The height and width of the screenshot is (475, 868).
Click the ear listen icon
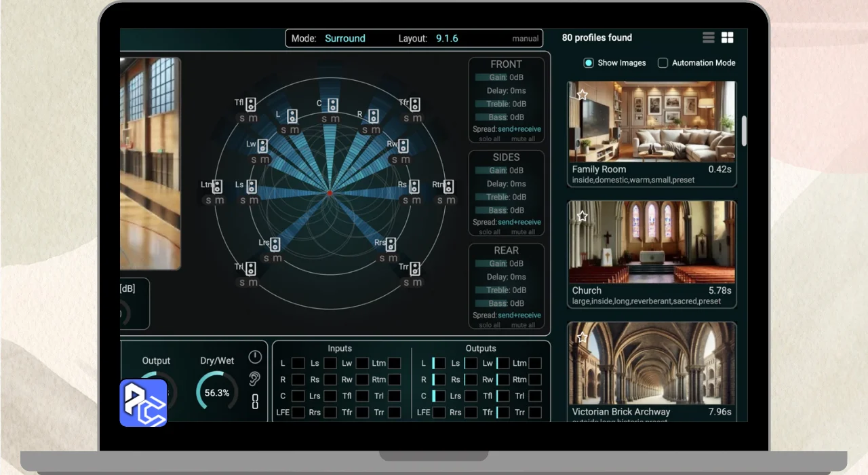255,379
